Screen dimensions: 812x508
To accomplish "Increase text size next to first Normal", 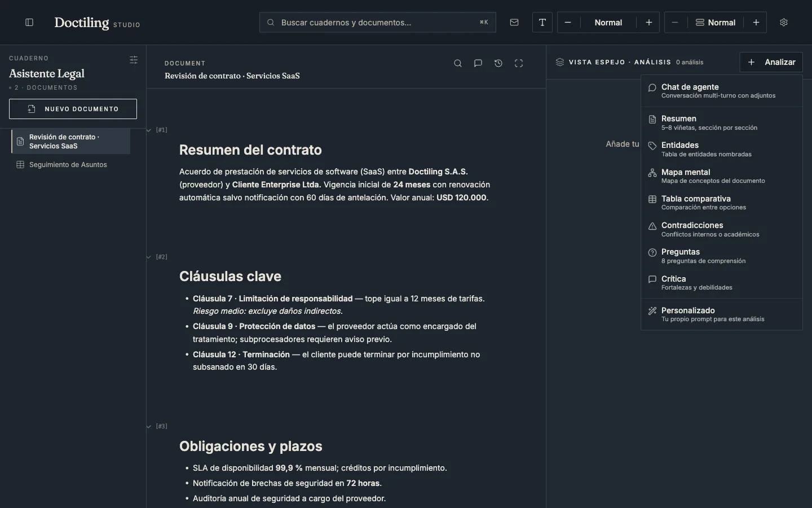I will pyautogui.click(x=649, y=23).
